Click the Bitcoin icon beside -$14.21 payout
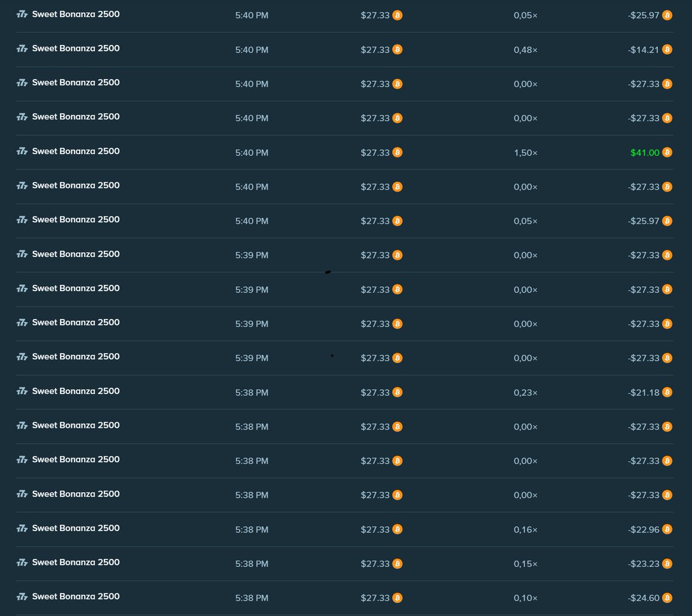Viewport: 692px width, 616px height. [x=667, y=50]
